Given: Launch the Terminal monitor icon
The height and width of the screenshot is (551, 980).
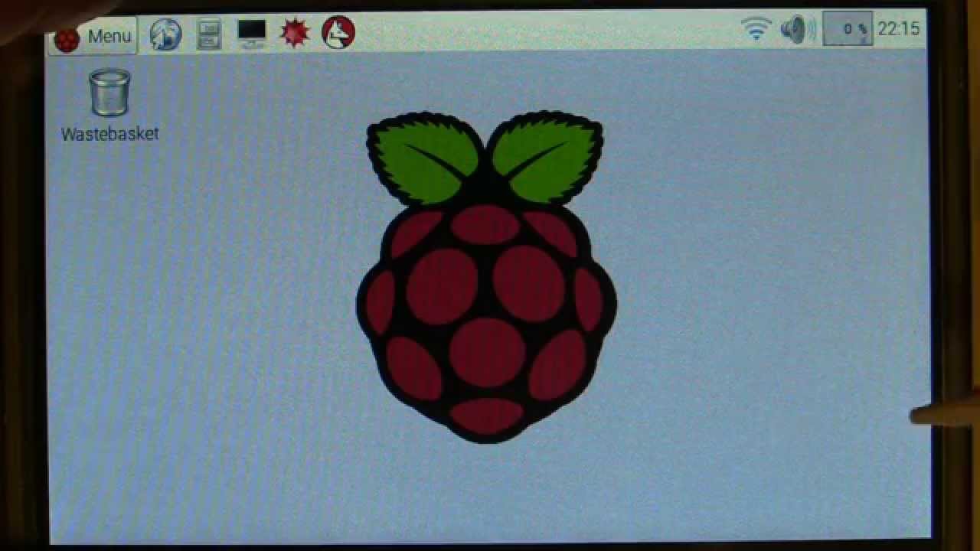Looking at the screenshot, I should [252, 34].
